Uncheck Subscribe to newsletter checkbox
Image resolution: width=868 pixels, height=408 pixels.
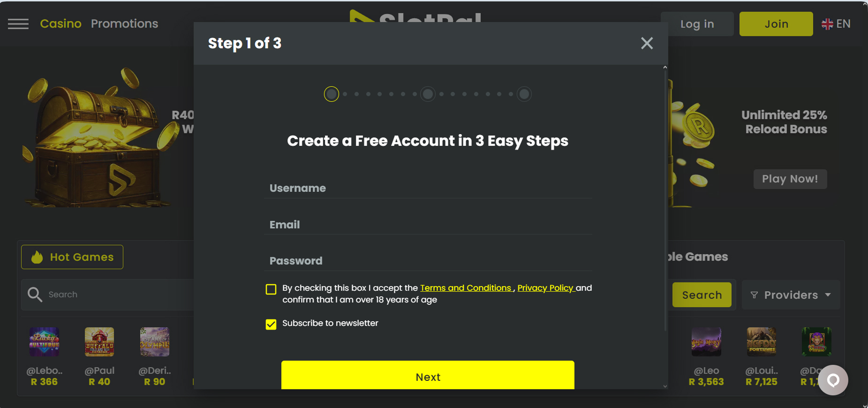tap(271, 324)
